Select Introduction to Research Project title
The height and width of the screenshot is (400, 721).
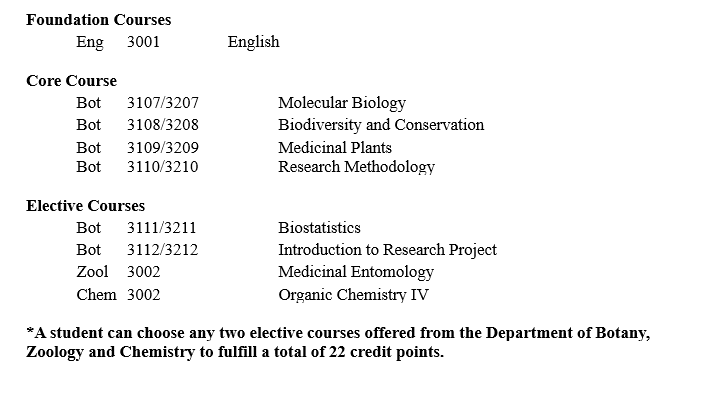point(387,250)
